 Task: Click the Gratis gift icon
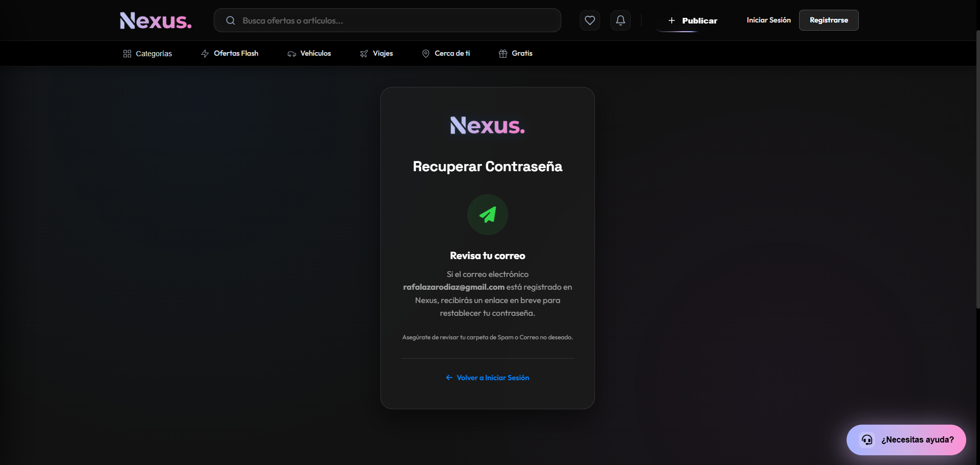(x=503, y=54)
